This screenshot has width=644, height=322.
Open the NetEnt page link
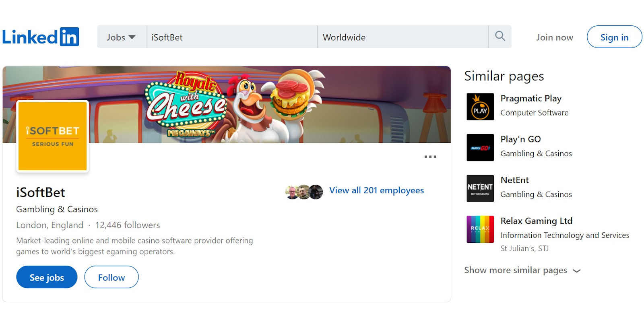pyautogui.click(x=514, y=180)
